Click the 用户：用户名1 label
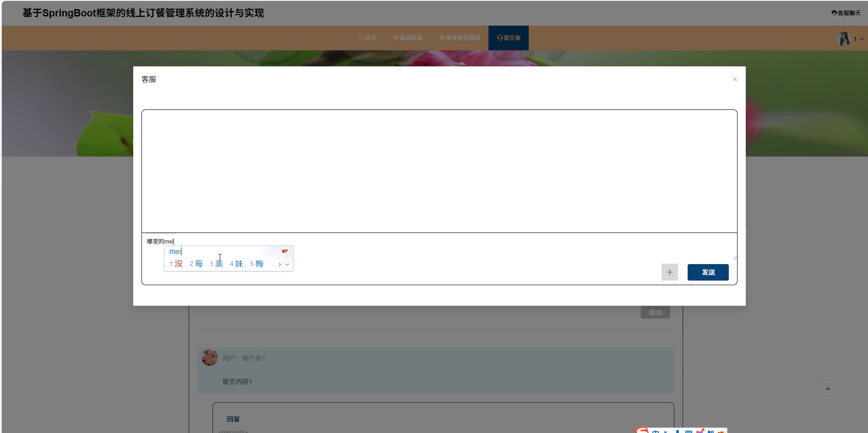868x433 pixels. [244, 358]
